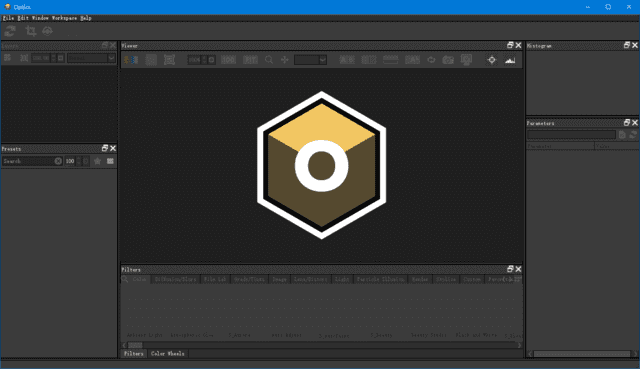Screen dimensions: 640x369
Task: Open the Edit menu
Action: click(23, 18)
